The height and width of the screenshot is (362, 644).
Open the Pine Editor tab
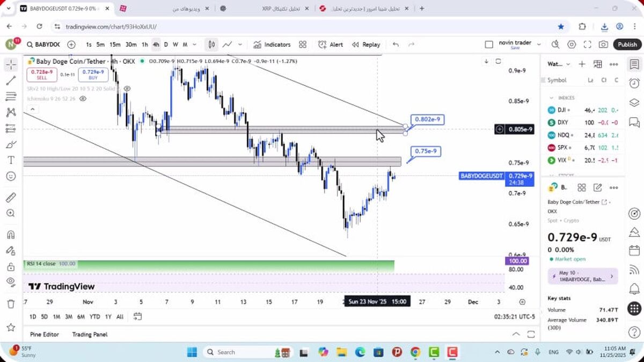click(45, 334)
